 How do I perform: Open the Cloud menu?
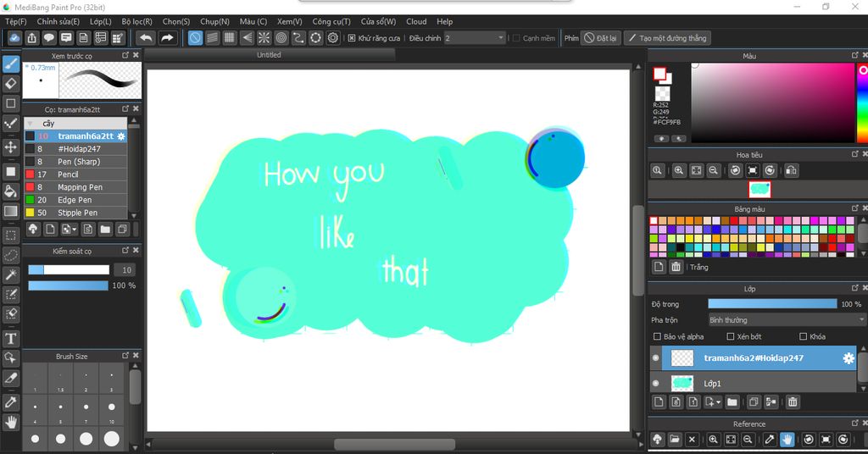(416, 21)
